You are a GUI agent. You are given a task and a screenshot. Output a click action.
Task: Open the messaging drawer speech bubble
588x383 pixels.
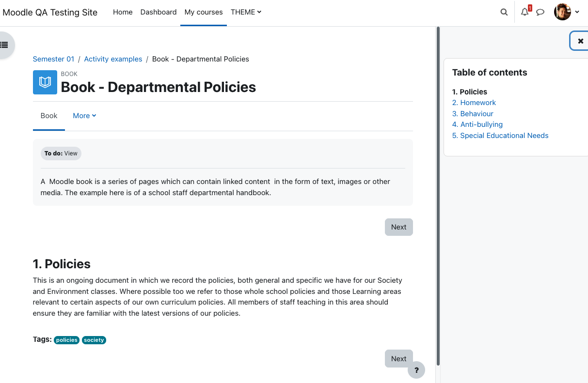[x=540, y=12]
